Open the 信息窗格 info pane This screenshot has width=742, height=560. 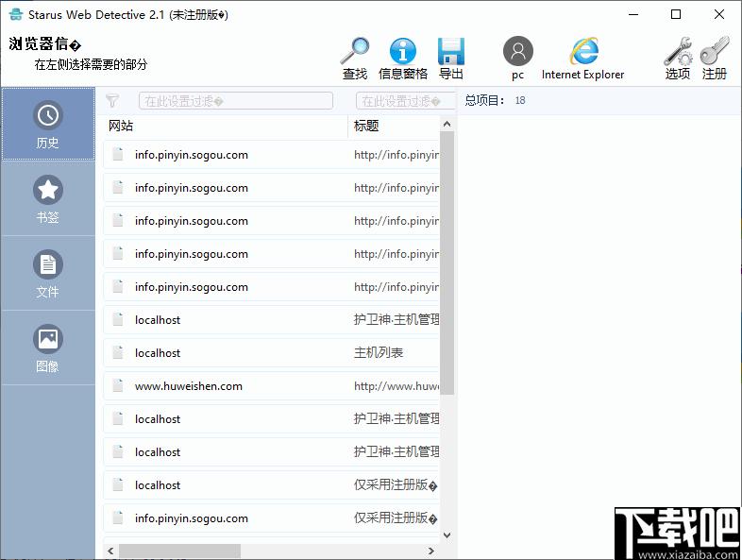point(403,58)
